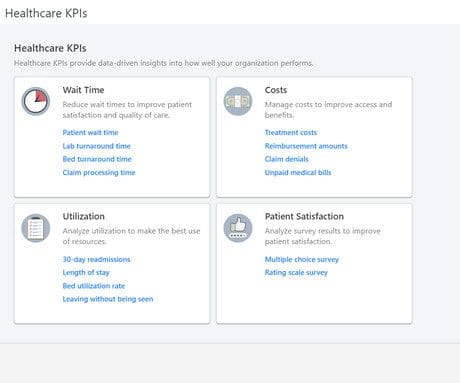Viewport: 460px width, 383px height.
Task: Select the Bed turnaround time link
Action: [x=97, y=159]
